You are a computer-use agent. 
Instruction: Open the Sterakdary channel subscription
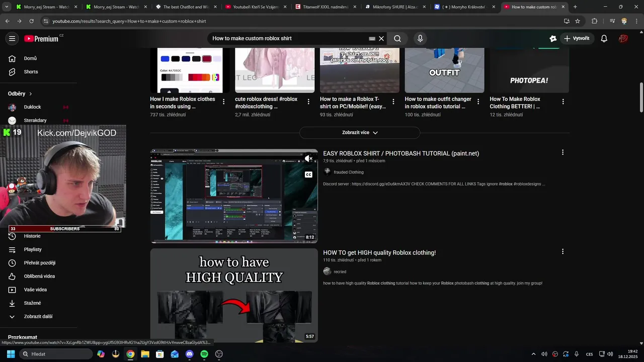[35, 121]
